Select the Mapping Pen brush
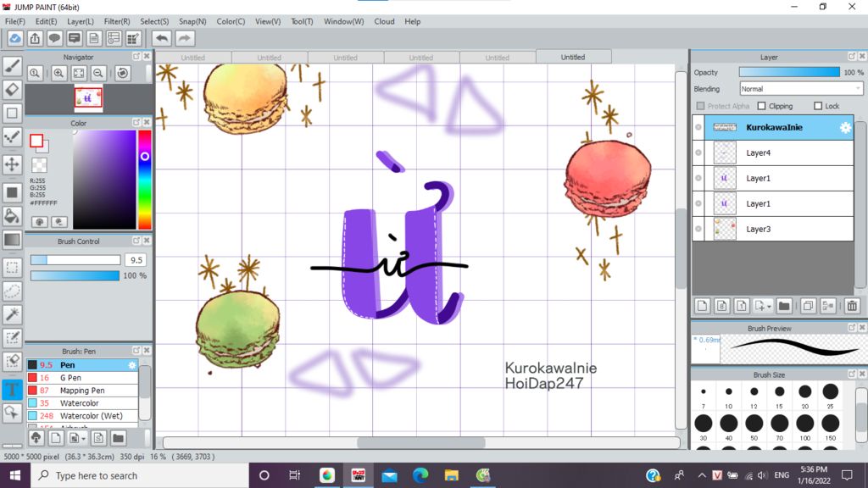This screenshot has width=868, height=488. point(82,391)
